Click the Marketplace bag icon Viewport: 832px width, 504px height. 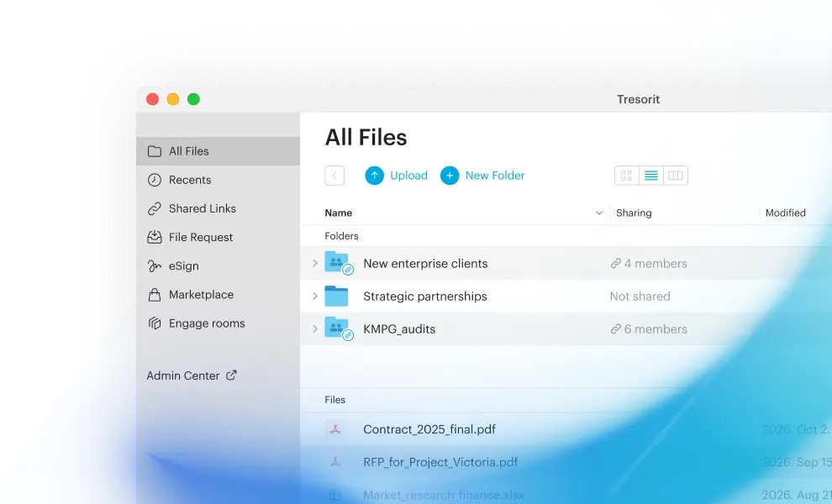point(155,295)
